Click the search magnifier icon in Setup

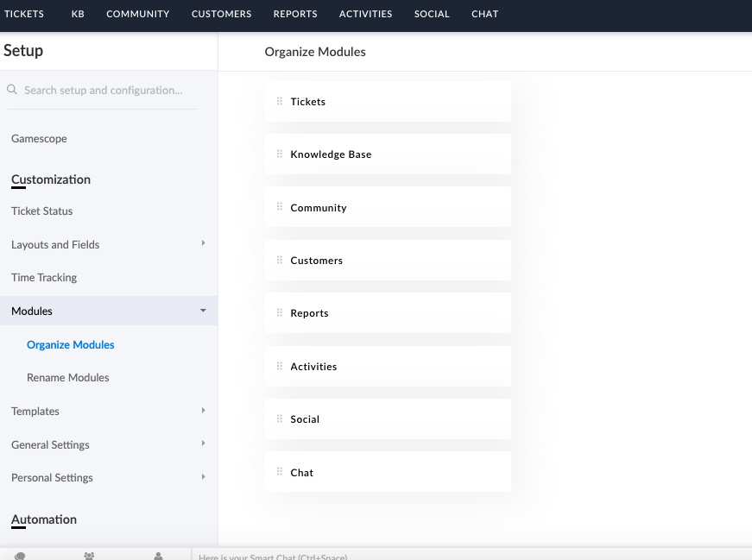[x=12, y=90]
